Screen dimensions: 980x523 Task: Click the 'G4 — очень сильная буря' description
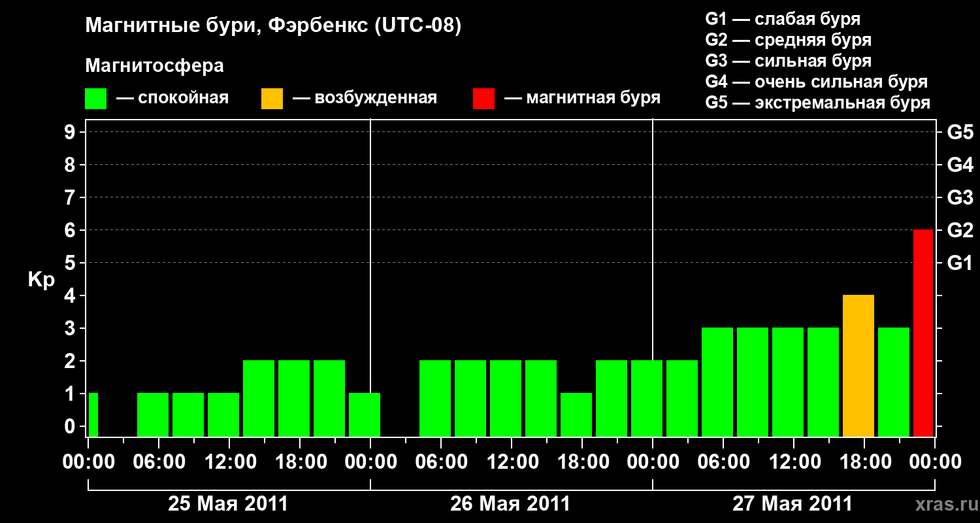pyautogui.click(x=817, y=82)
